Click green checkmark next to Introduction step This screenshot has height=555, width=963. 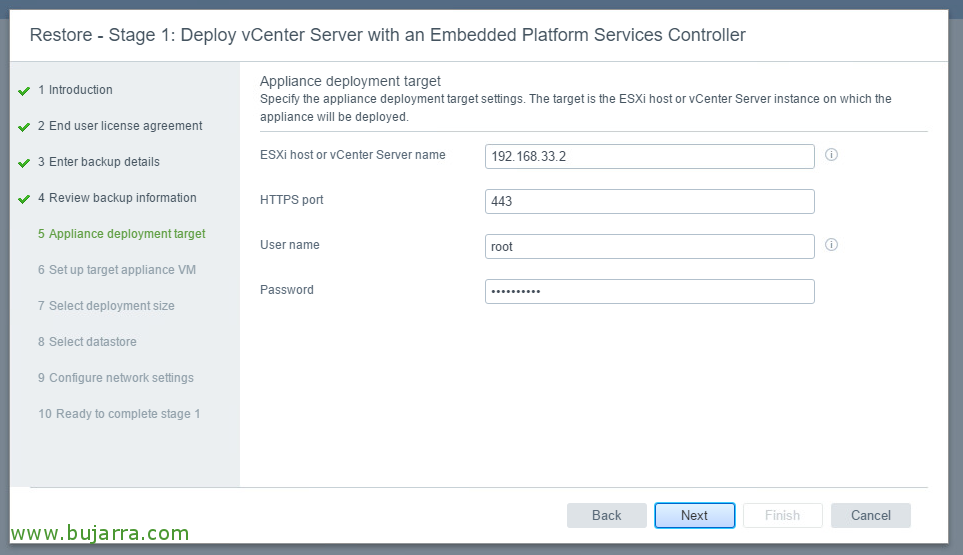24,91
